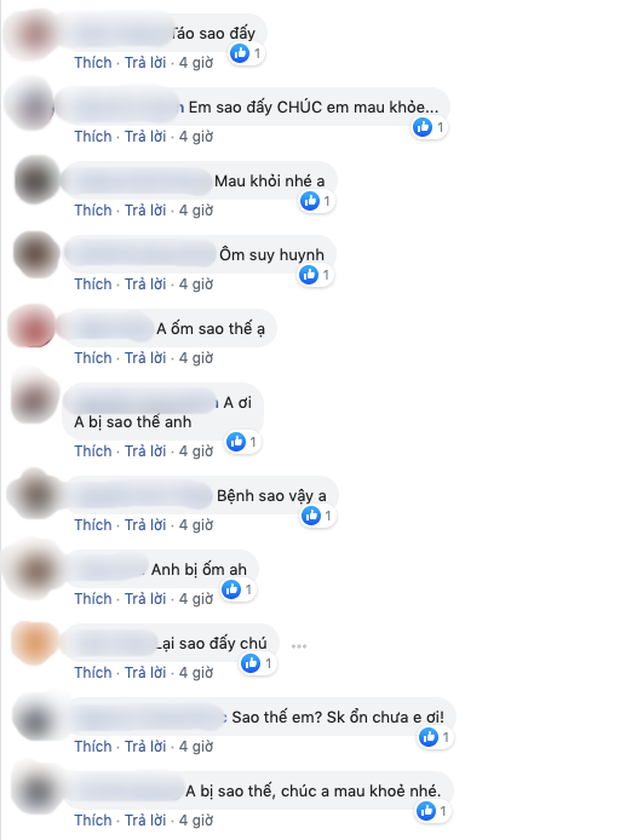Click like count on 'Lại sao đấy chú' comment
Screen dimensions: 620x840
click(268, 664)
